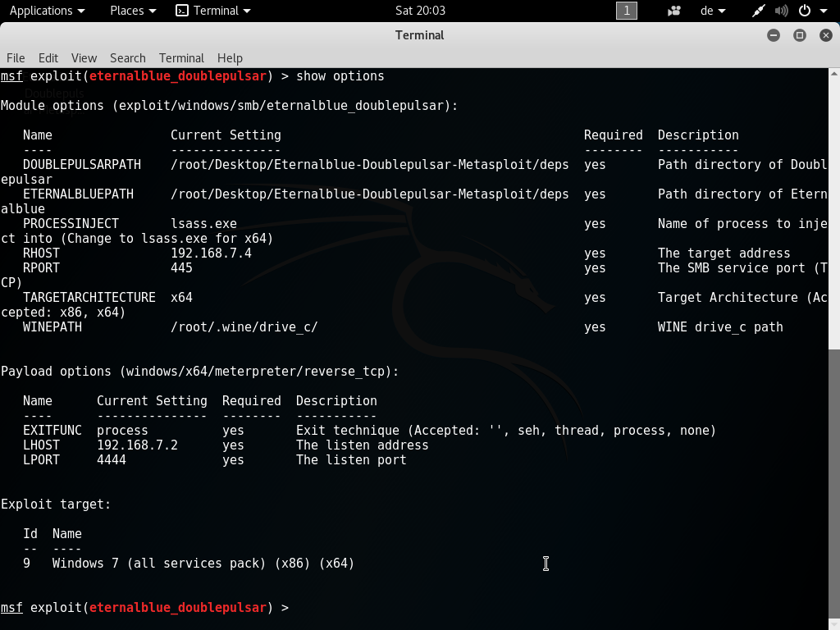Click the LPORT value 4444

pyautogui.click(x=112, y=460)
